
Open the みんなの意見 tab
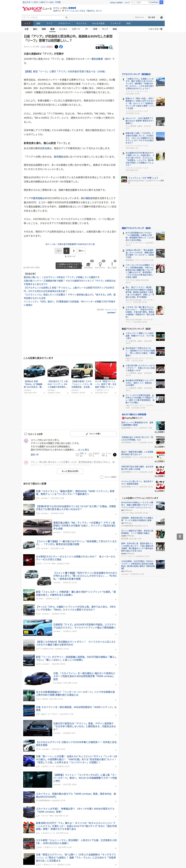point(98,24)
